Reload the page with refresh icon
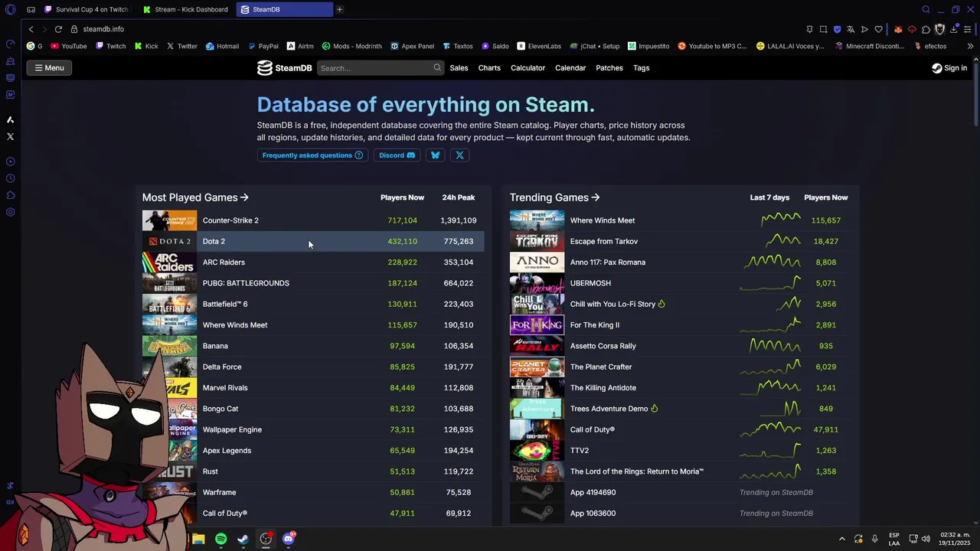 (x=58, y=29)
